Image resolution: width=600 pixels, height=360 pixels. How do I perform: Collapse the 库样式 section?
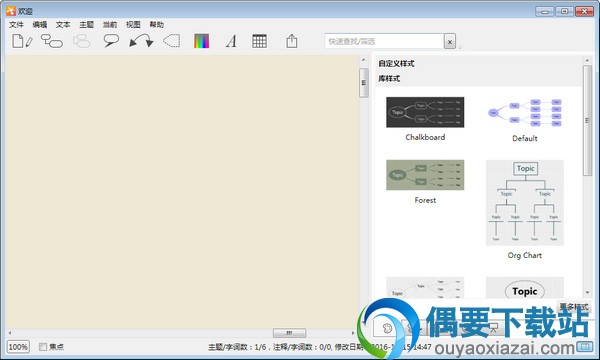tap(389, 78)
